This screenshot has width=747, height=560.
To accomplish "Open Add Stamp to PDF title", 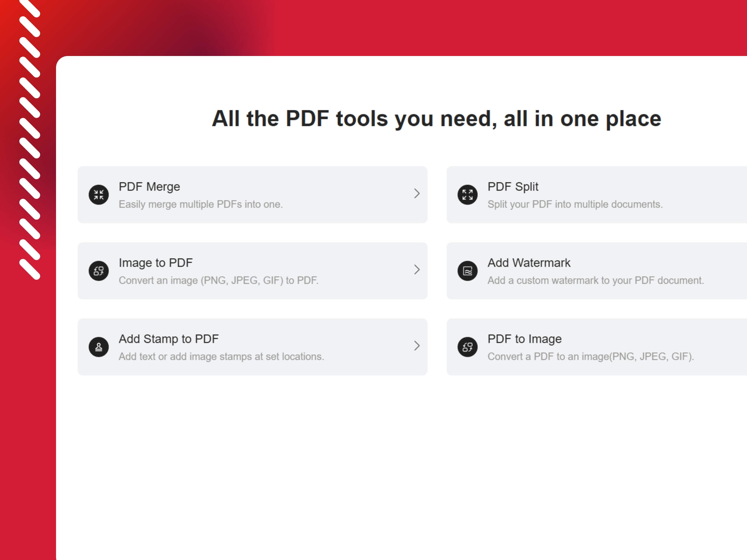I will 169,339.
